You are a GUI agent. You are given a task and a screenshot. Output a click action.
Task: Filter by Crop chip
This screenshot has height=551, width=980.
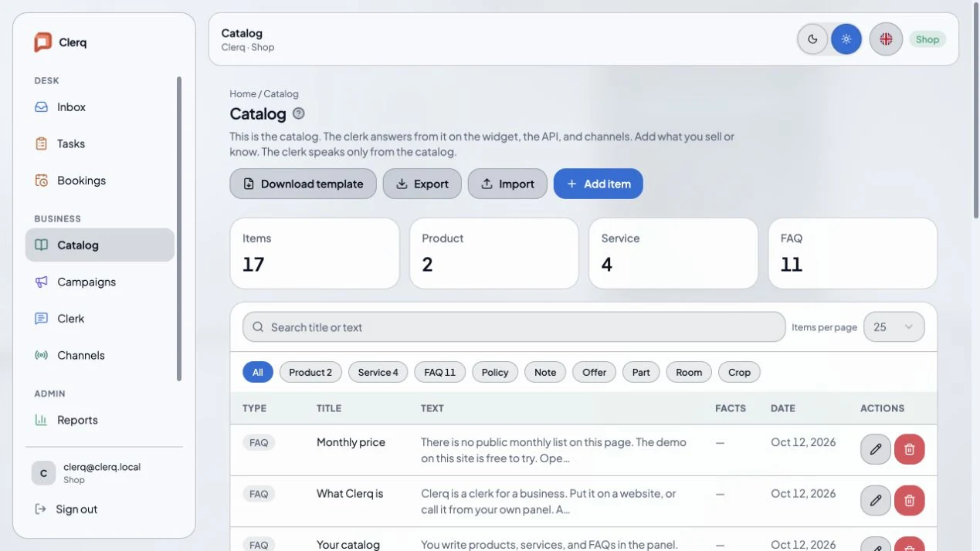[x=739, y=372]
